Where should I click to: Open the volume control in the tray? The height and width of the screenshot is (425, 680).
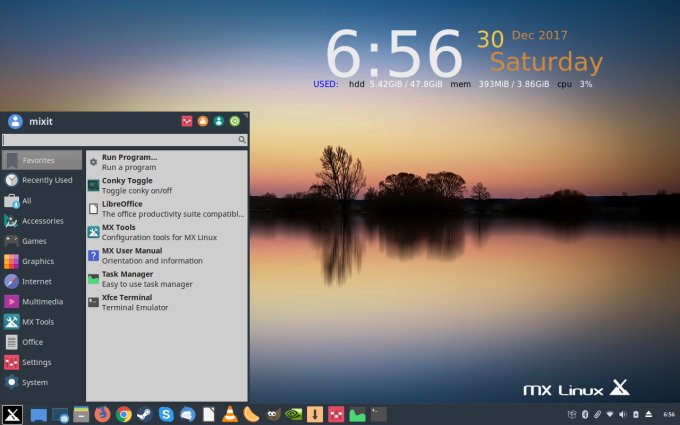click(622, 414)
